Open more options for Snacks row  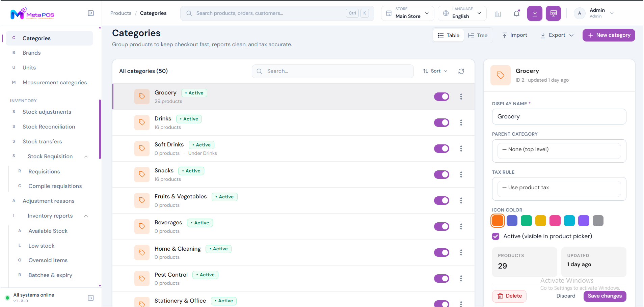click(461, 174)
